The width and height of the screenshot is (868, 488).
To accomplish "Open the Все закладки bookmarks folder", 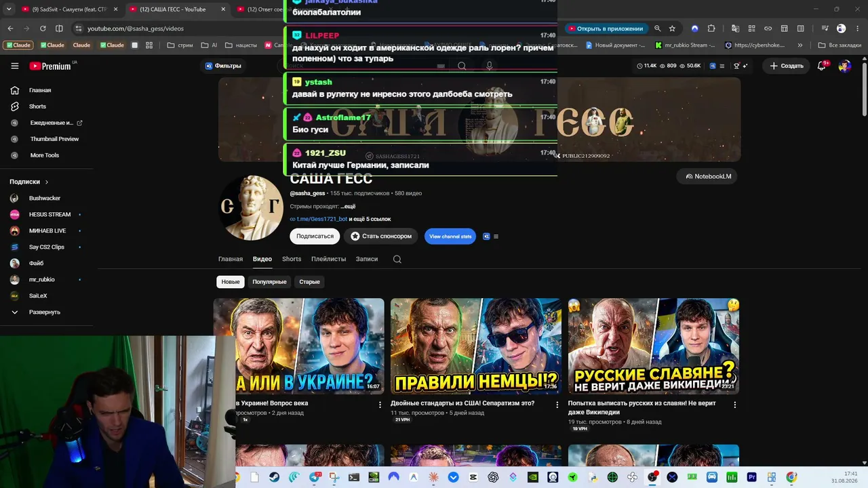I will [840, 45].
